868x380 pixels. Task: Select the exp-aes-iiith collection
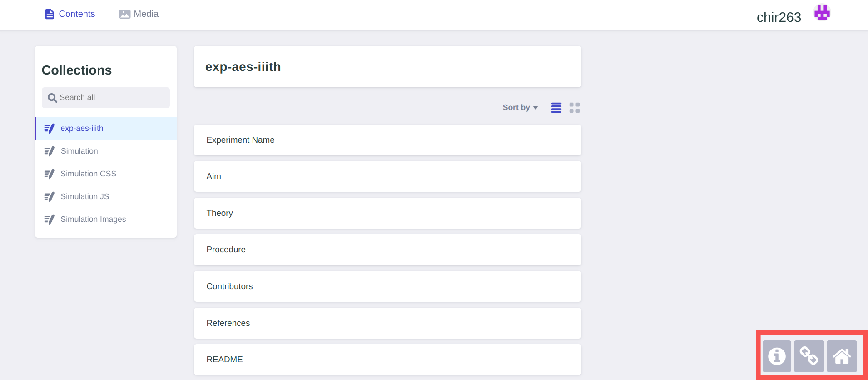coord(106,129)
